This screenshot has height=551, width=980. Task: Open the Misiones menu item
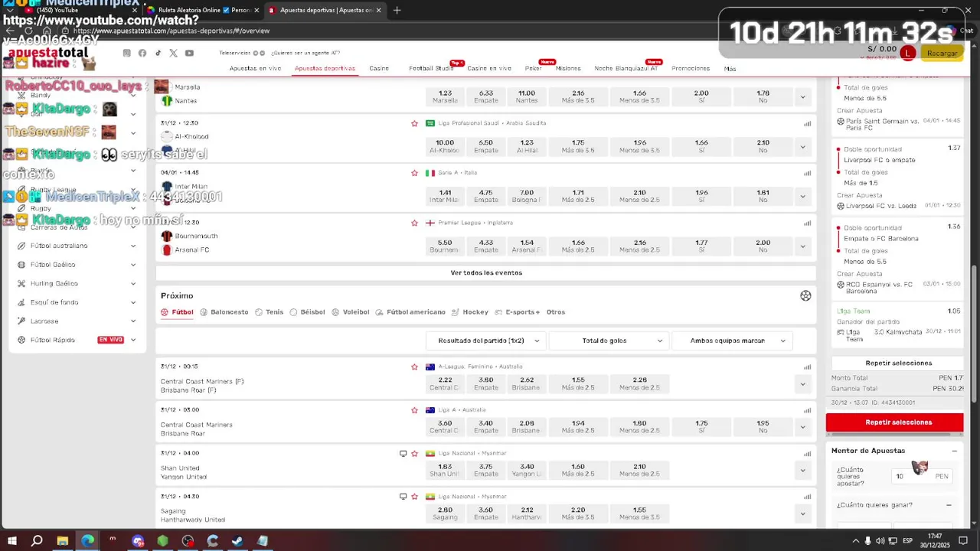tap(568, 69)
